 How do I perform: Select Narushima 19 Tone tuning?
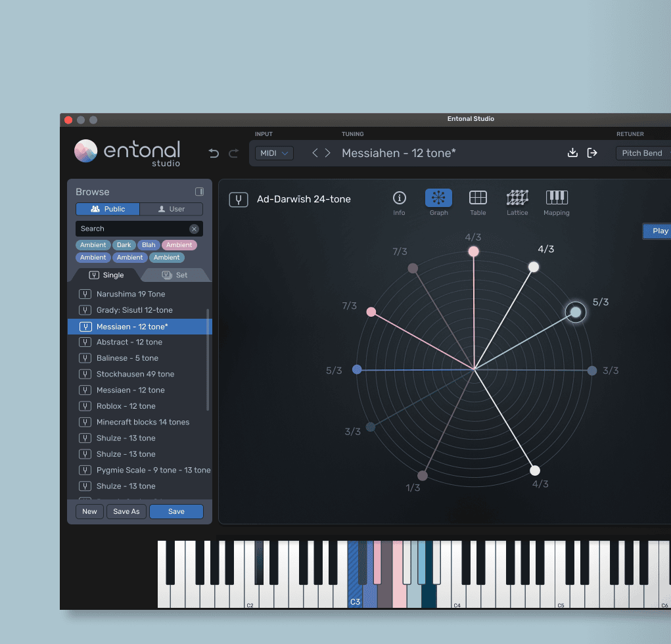(x=139, y=294)
